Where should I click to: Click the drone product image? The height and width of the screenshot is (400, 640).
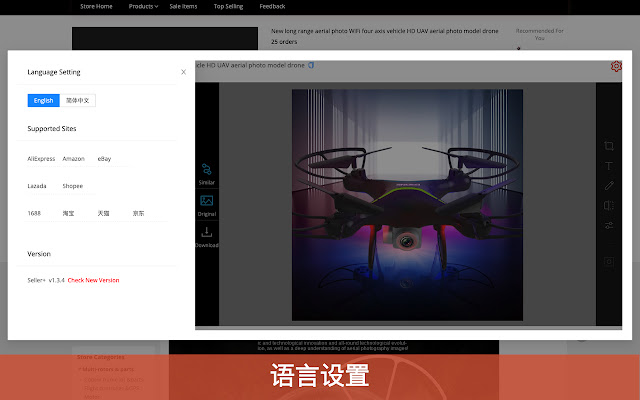point(407,205)
